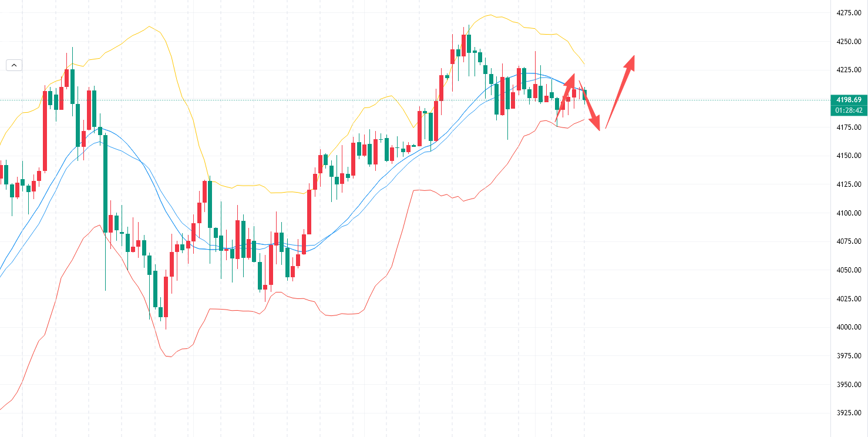
Task: Click the last green candle on the chart
Action: coord(584,95)
